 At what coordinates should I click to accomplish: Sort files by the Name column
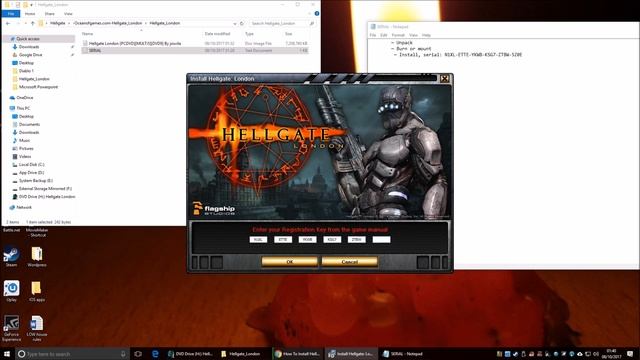(87, 34)
